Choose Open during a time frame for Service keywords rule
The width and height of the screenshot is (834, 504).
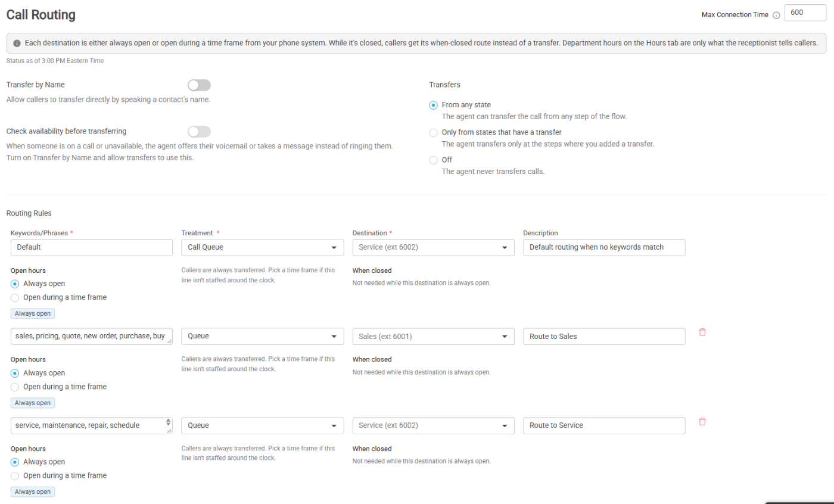click(15, 475)
